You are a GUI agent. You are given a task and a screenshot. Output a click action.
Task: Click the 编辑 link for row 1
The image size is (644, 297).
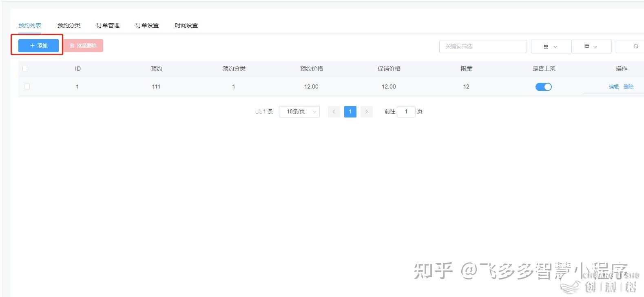point(613,87)
